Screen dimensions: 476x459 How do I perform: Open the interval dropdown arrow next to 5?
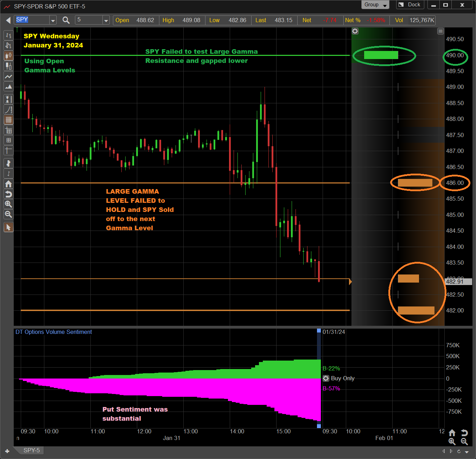point(106,20)
